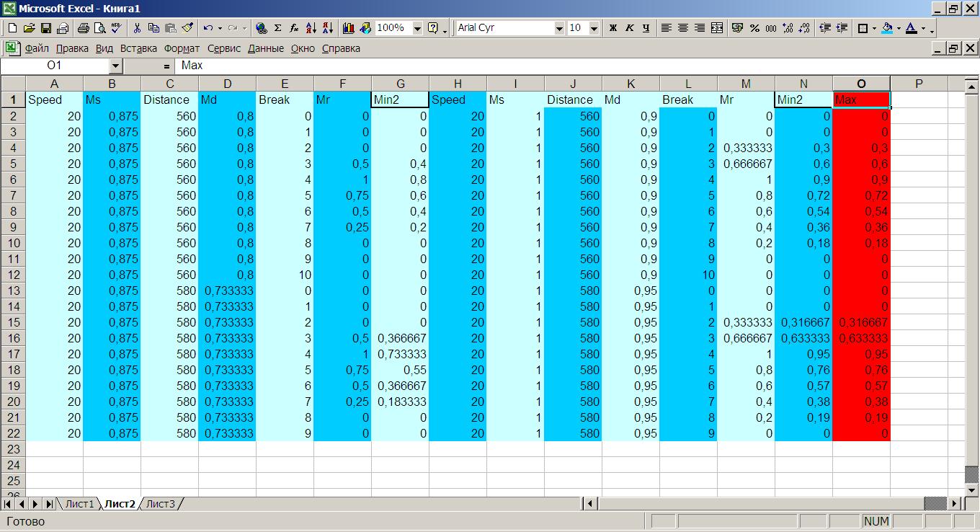
Task: Open the Name Box dropdown arrow
Action: pyautogui.click(x=116, y=66)
